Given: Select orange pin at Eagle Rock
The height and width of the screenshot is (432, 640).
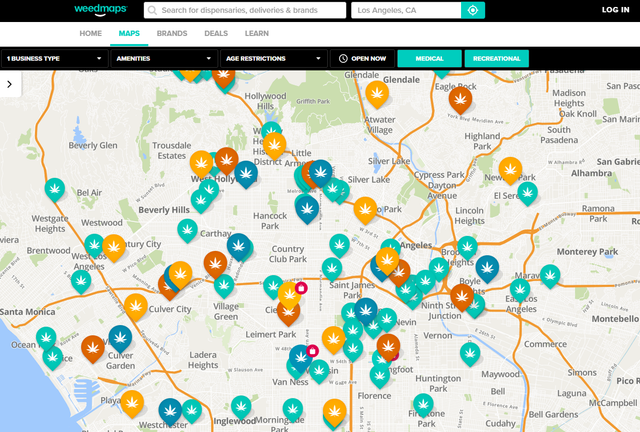Looking at the screenshot, I should tap(460, 99).
